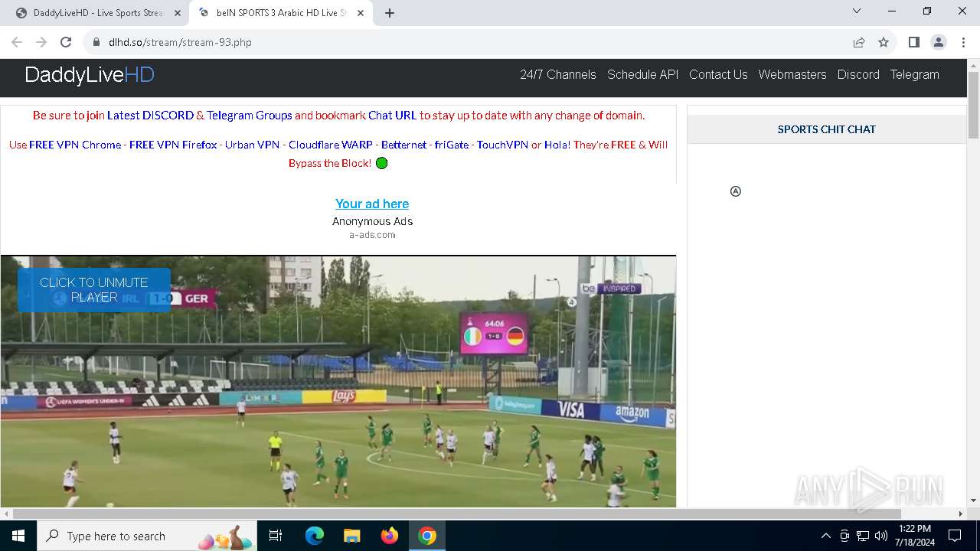Open the Contact Us menu item
The width and height of the screenshot is (980, 551).
pyautogui.click(x=718, y=74)
